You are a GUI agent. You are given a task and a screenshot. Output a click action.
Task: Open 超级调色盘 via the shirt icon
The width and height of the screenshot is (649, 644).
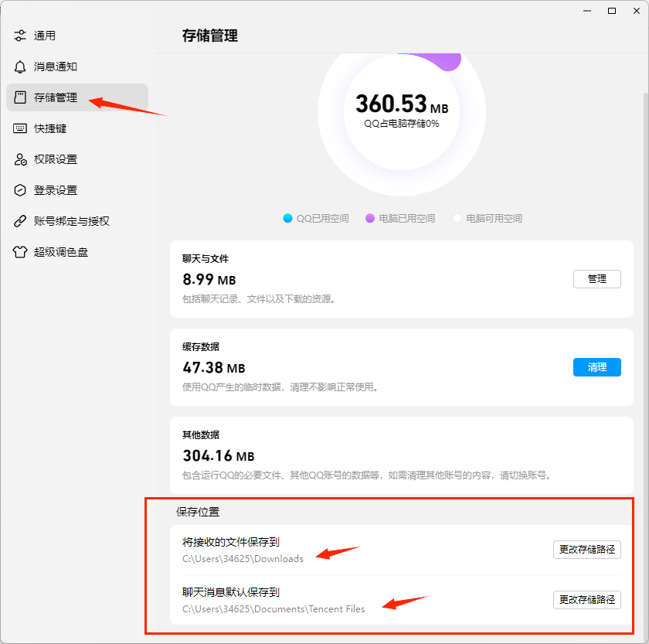point(20,252)
